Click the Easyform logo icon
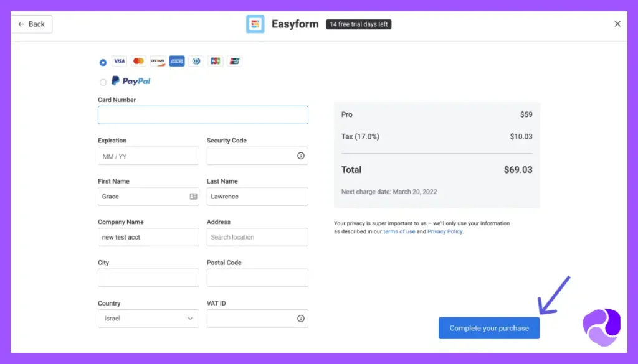The width and height of the screenshot is (638, 364). tap(255, 24)
